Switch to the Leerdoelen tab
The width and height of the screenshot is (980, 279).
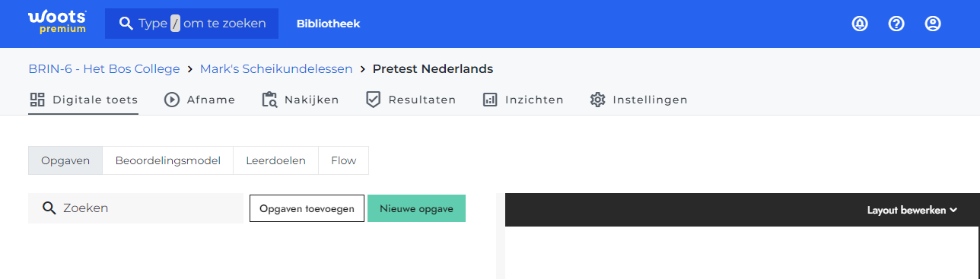coord(275,160)
